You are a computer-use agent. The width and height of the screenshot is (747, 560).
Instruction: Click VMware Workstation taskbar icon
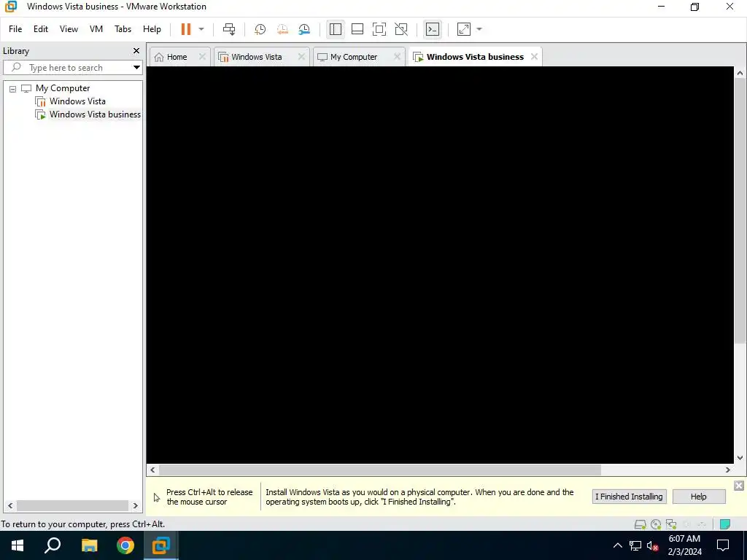click(x=161, y=545)
